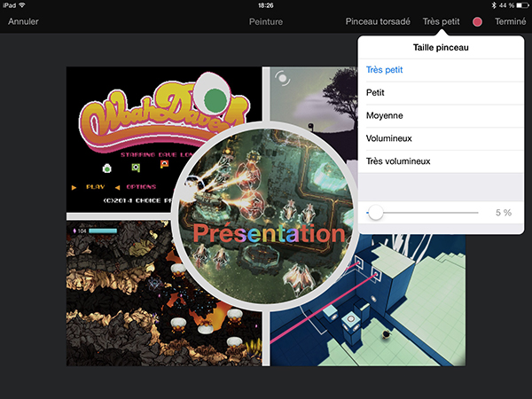Image resolution: width=532 pixels, height=399 pixels.
Task: Tap the green circle painted on egg
Action: (x=215, y=100)
